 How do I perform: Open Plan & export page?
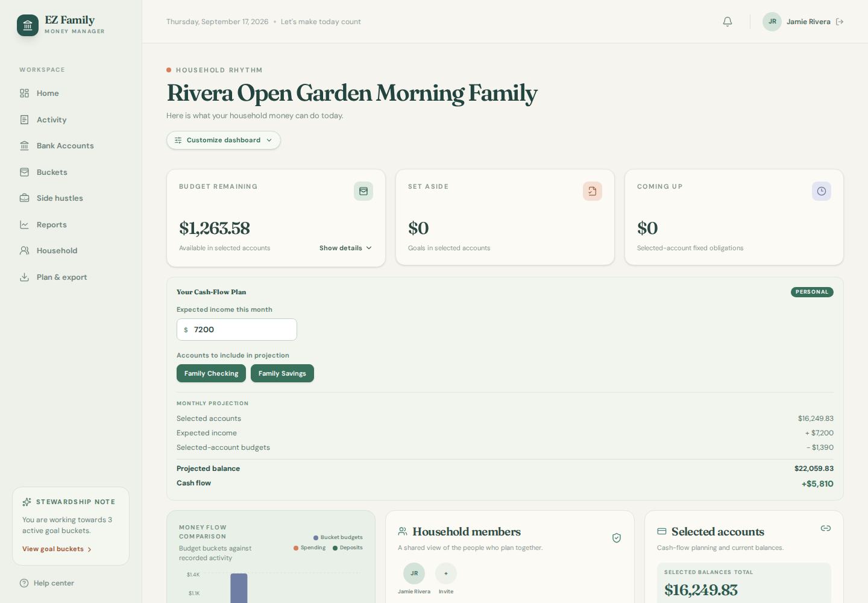(71, 277)
